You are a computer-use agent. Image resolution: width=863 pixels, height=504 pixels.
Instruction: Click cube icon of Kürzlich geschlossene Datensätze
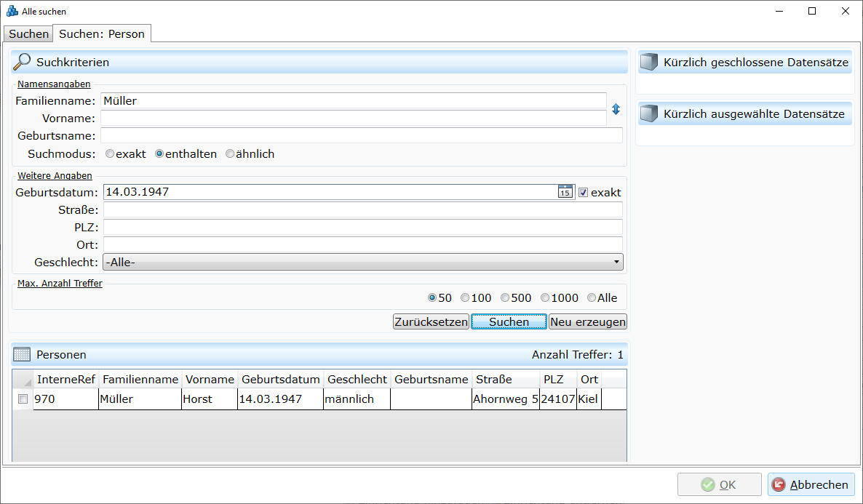(648, 63)
